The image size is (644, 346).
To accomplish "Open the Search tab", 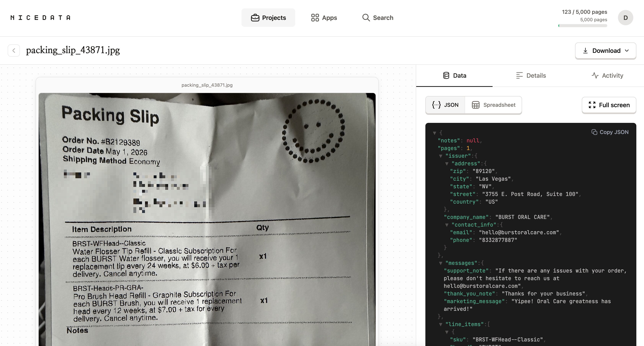I will [378, 18].
